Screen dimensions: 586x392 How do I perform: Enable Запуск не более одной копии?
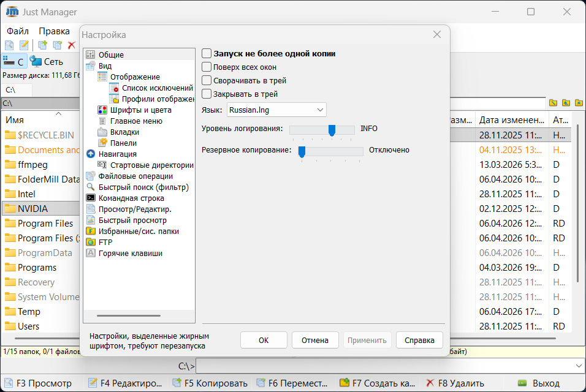[207, 53]
